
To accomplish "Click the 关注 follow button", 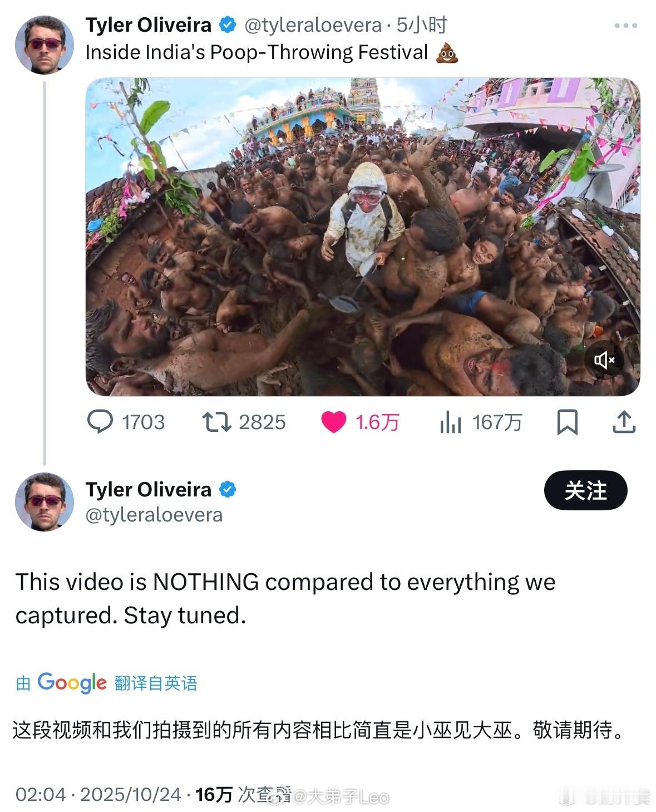I will pos(585,490).
